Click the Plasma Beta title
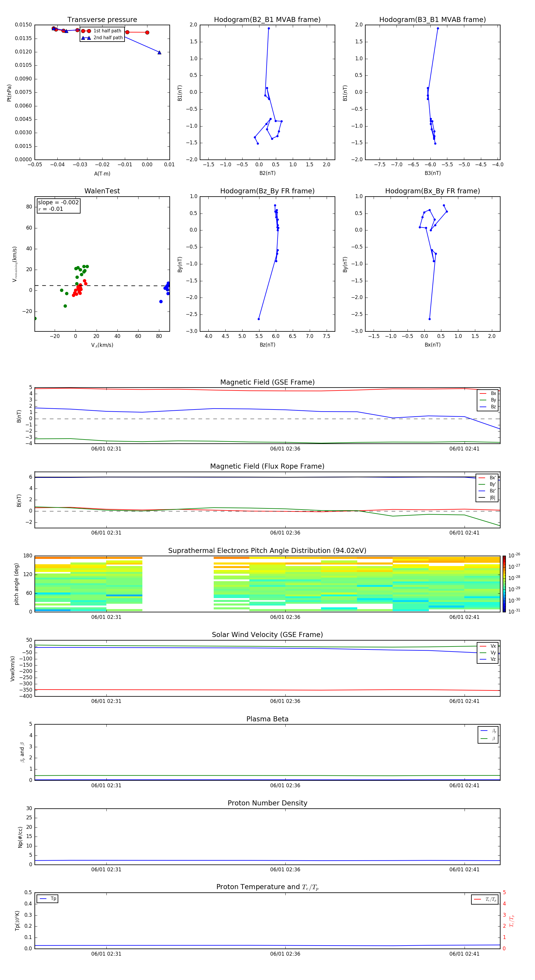The image size is (535, 980). (267, 719)
